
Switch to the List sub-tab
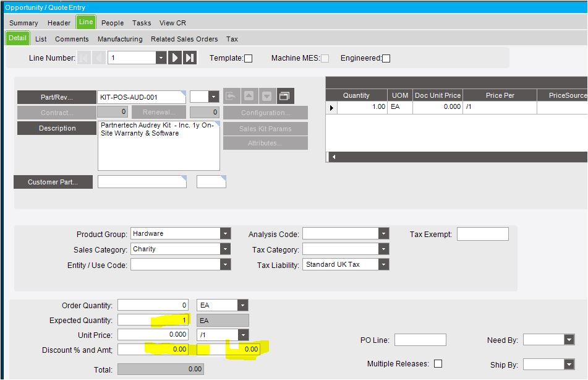(x=41, y=39)
